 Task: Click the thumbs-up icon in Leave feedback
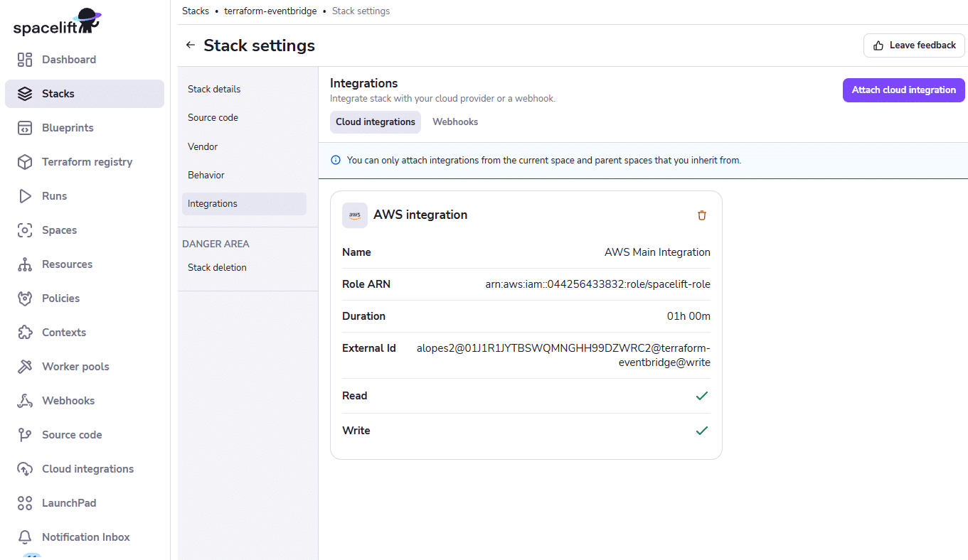click(x=878, y=45)
